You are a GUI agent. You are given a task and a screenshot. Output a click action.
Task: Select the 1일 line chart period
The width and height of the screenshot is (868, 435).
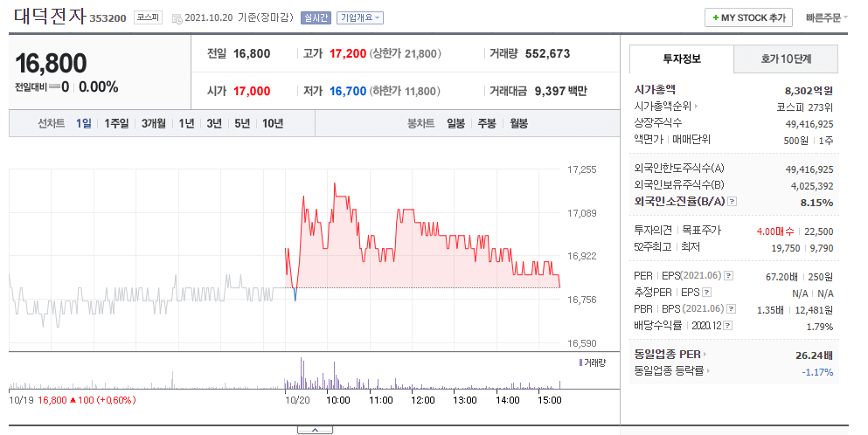84,123
